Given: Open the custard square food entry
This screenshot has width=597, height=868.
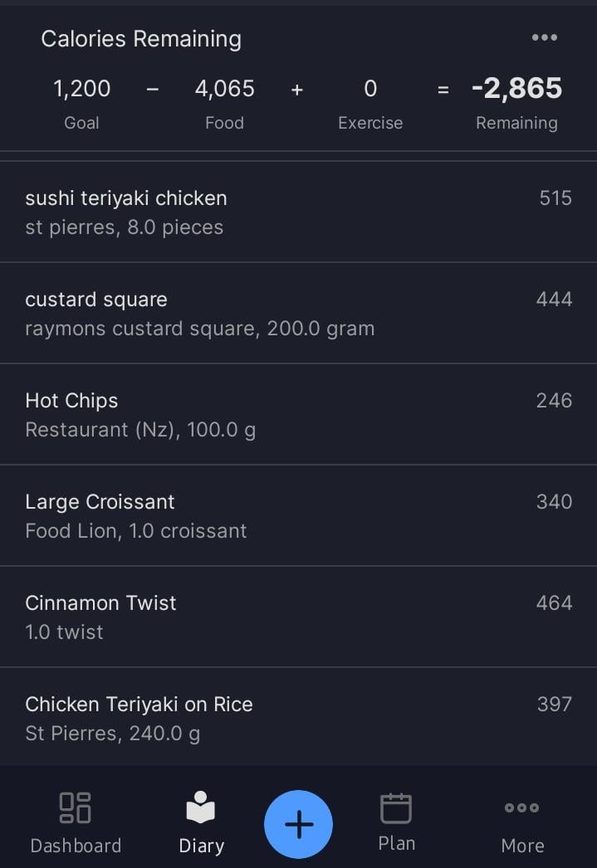Looking at the screenshot, I should tap(299, 314).
